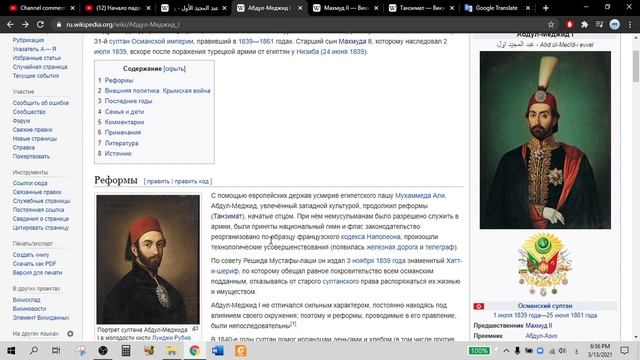The width and height of the screenshot is (640, 360).
Task: Open a new browser tab
Action: click(546, 8)
